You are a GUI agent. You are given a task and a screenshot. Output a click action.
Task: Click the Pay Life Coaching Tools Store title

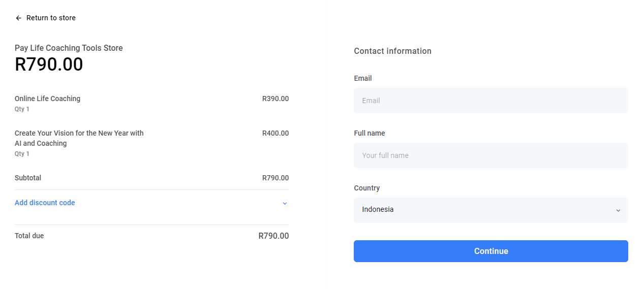pos(69,48)
